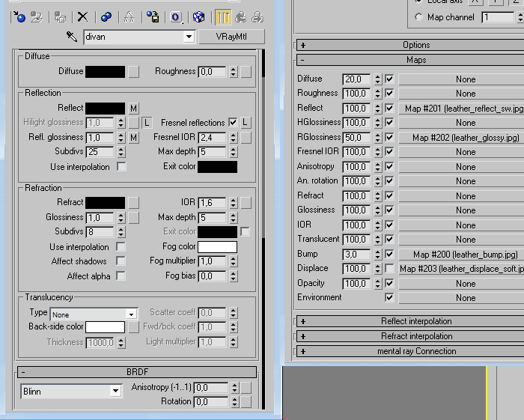Screen dimensions: 524x420
Task: Disable the Fresnel reflections checkbox
Action: point(233,122)
